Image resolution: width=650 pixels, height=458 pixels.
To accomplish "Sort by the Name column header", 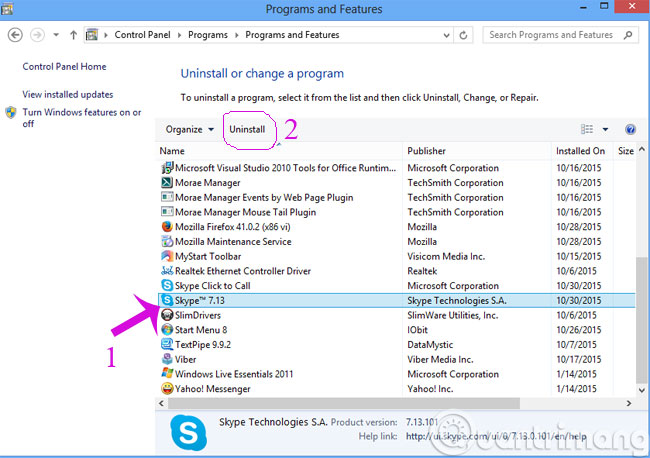I will pos(172,151).
